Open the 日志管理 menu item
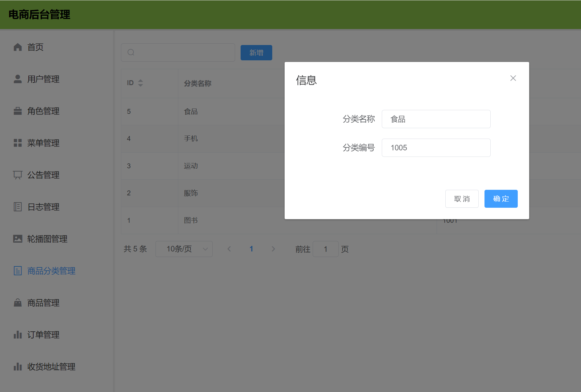This screenshot has height=392, width=581. point(57,207)
